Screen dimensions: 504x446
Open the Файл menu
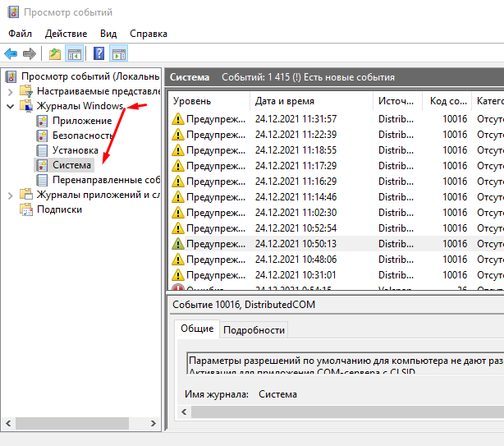pyautogui.click(x=20, y=34)
